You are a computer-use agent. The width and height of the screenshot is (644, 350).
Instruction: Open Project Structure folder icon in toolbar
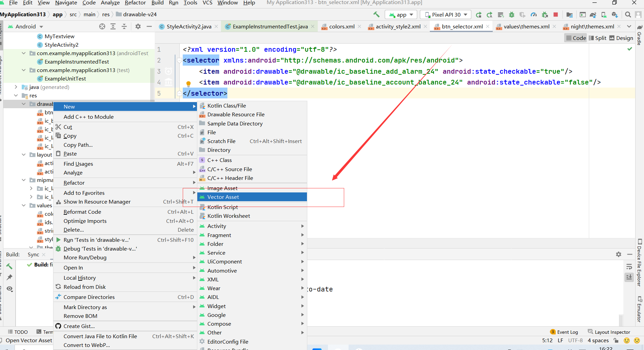click(570, 15)
